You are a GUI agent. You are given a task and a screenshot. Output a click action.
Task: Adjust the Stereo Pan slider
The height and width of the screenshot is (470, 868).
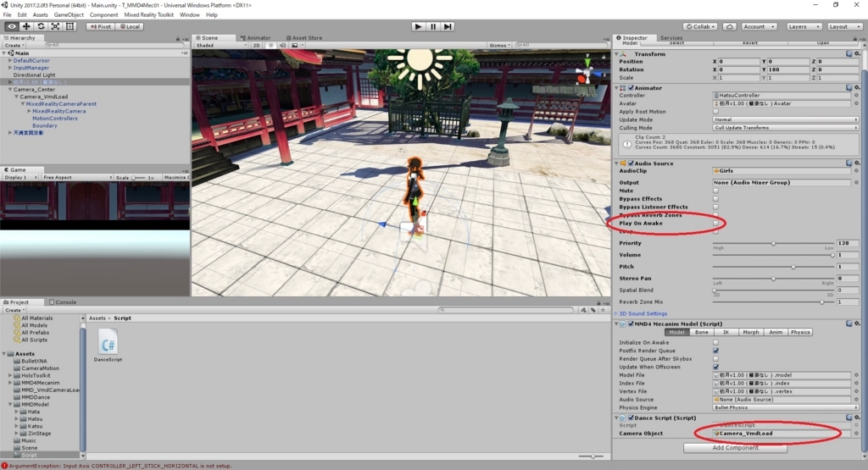[773, 279]
